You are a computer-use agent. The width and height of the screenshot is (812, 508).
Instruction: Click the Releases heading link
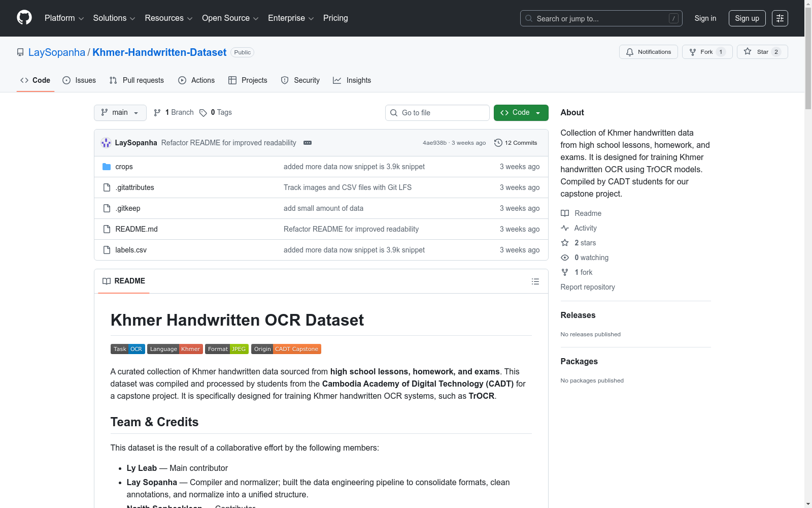coord(578,315)
